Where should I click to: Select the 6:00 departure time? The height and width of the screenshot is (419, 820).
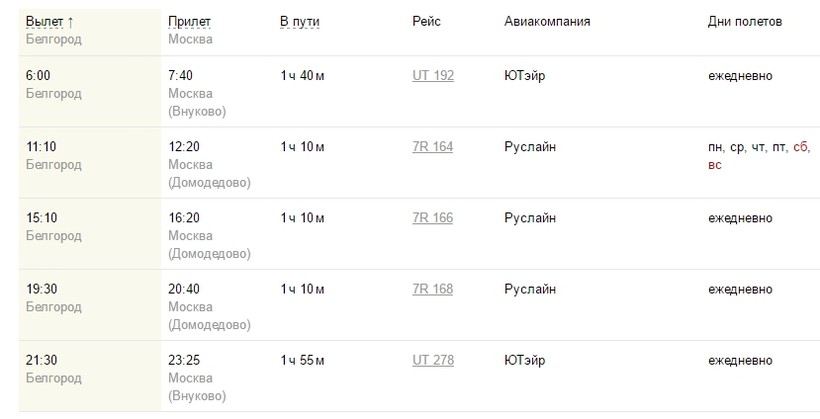coord(38,76)
